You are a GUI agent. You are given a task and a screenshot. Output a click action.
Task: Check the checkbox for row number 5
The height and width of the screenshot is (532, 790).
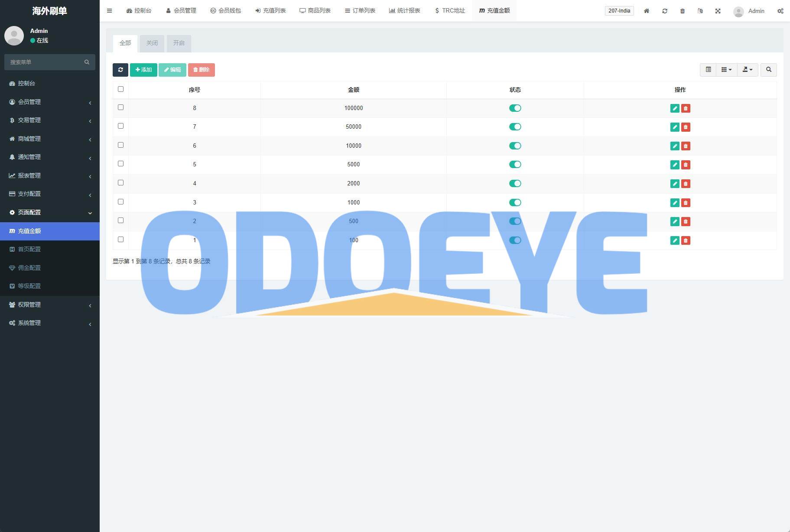point(120,163)
